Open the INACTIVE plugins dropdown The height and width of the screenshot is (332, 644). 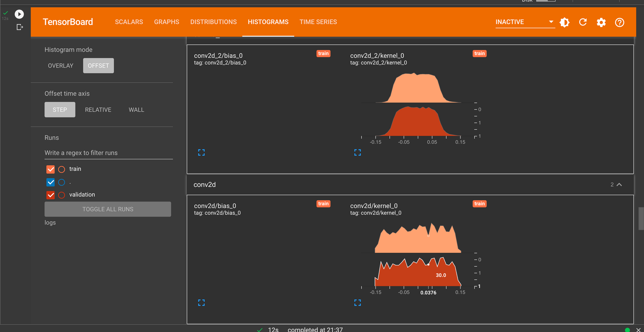[525, 22]
